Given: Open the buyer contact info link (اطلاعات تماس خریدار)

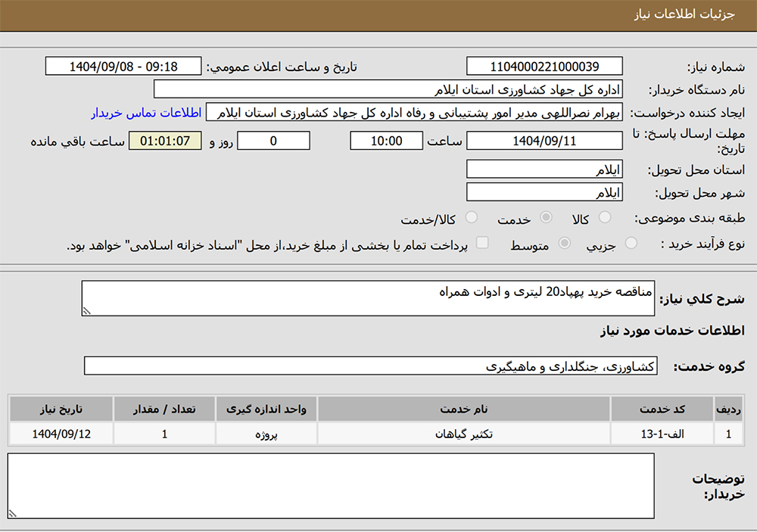Looking at the screenshot, I should coord(146,113).
